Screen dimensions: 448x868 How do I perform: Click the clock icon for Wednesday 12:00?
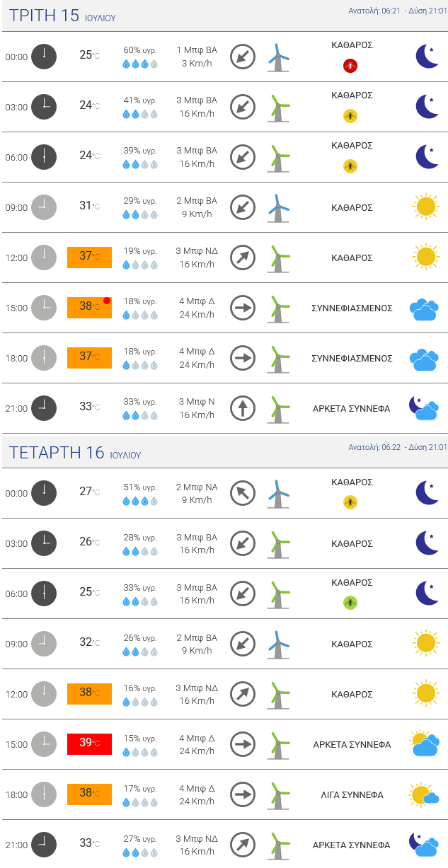44,694
